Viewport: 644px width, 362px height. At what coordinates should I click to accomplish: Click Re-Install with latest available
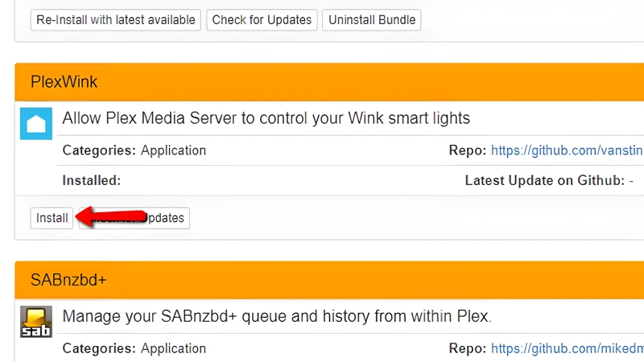click(115, 19)
